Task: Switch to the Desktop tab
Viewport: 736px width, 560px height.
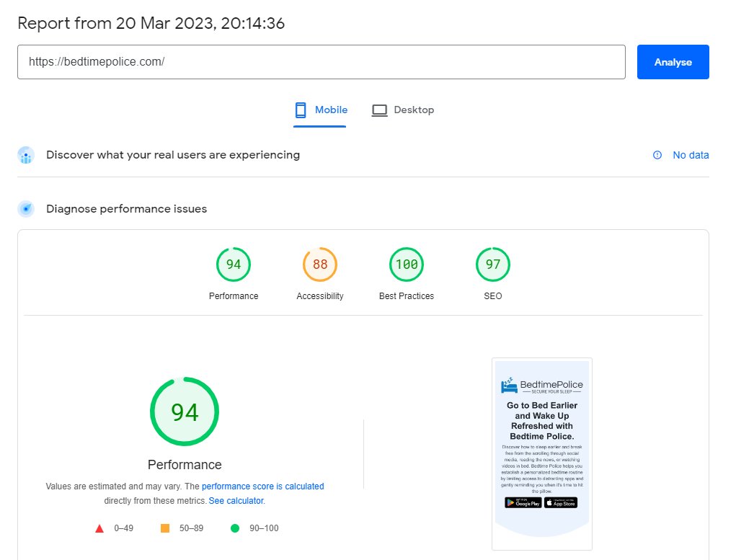Action: click(403, 110)
